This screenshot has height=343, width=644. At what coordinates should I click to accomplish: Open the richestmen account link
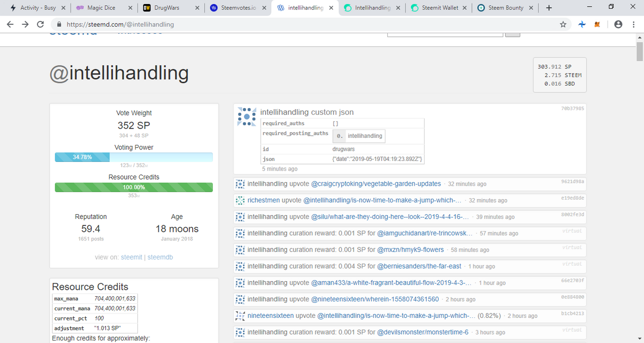click(264, 200)
